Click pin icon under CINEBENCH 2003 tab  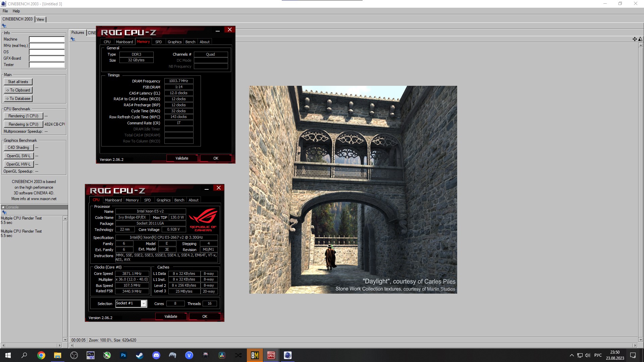(4, 26)
